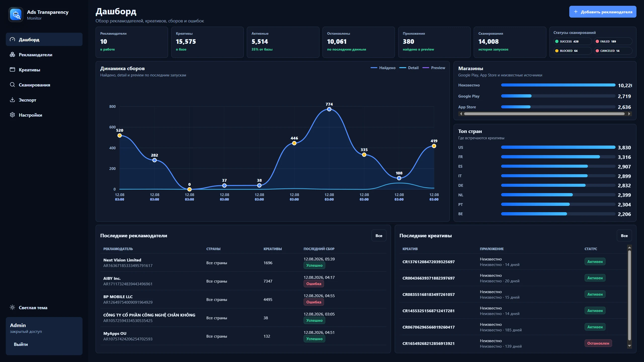Toggle the Detail series in chart legend
Image resolution: width=644 pixels, height=362 pixels.
[409, 68]
